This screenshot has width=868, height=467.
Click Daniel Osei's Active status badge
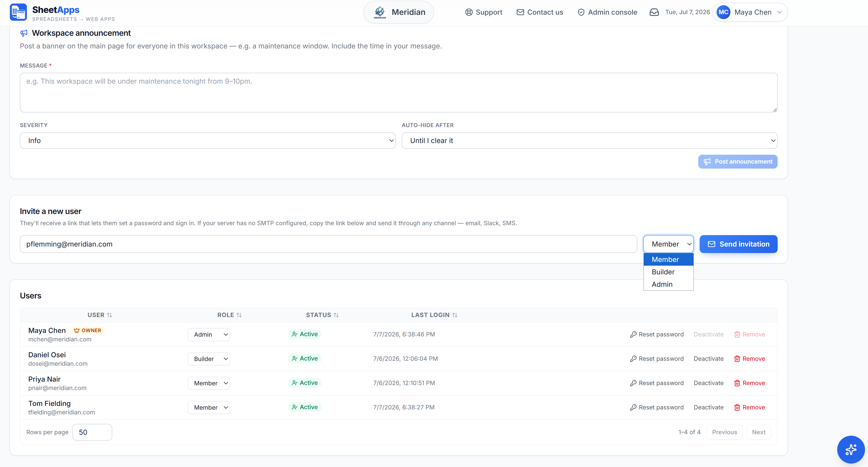click(x=305, y=359)
